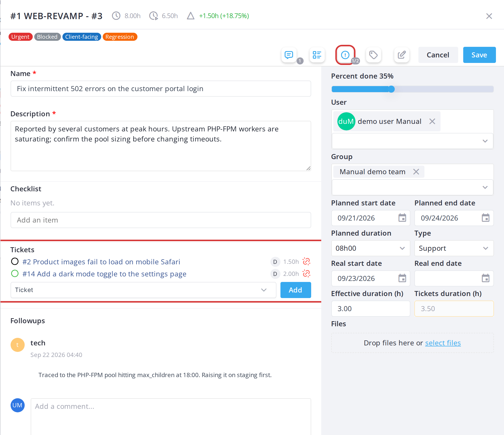504x435 pixels.
Task: Click the description resize handle
Action: [308, 168]
